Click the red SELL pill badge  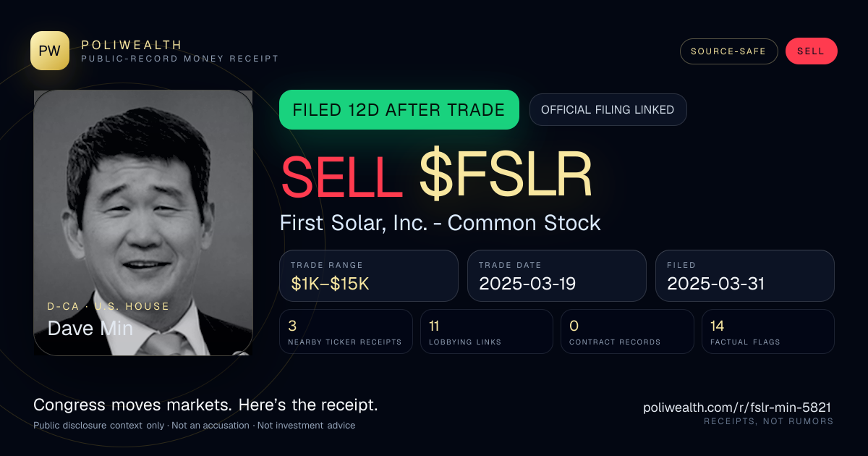[x=811, y=51]
